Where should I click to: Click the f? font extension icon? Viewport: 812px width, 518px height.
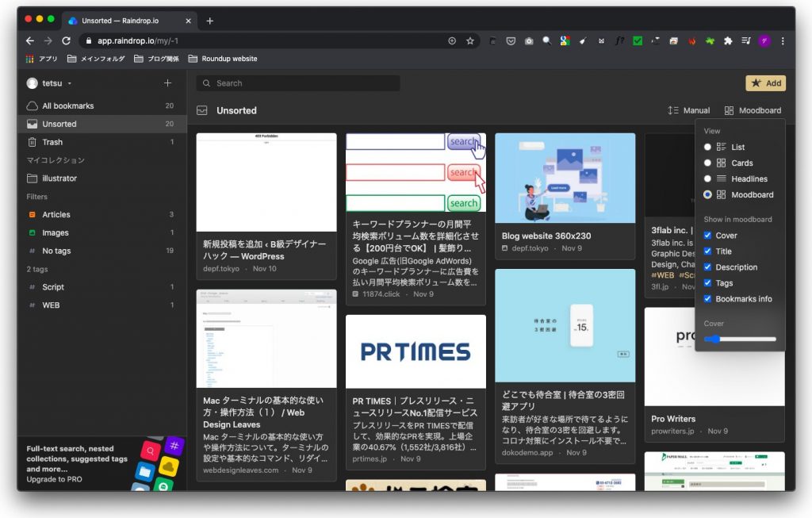[619, 41]
